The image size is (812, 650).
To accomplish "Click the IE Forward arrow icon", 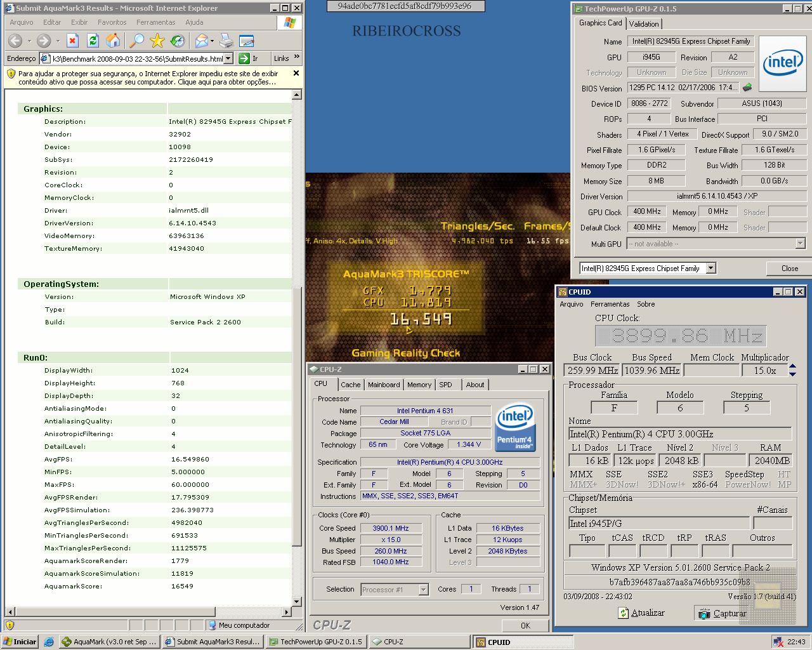I will pyautogui.click(x=43, y=41).
